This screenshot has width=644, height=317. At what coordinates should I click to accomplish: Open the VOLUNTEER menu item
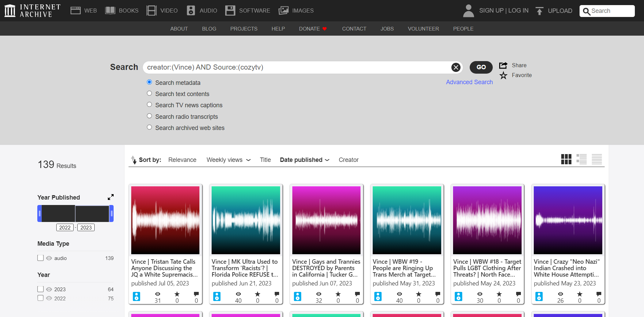(x=423, y=29)
